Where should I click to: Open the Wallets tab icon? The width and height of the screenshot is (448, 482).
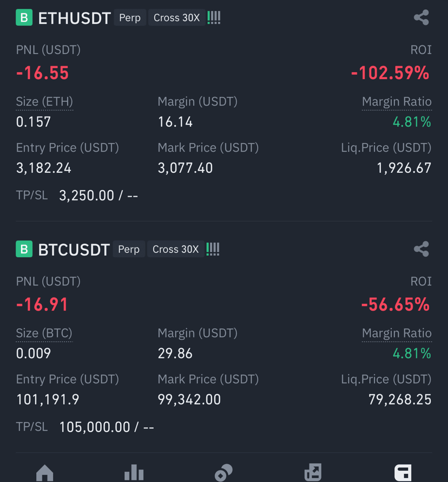click(403, 473)
